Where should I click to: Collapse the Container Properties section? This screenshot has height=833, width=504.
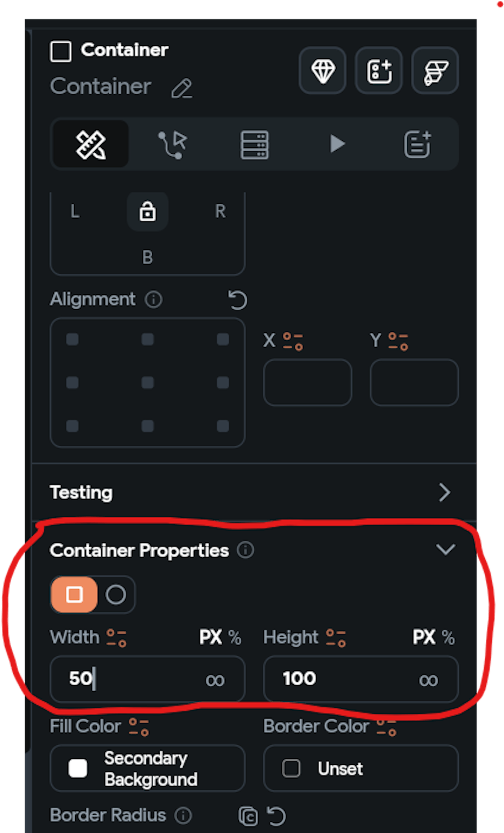click(x=446, y=550)
